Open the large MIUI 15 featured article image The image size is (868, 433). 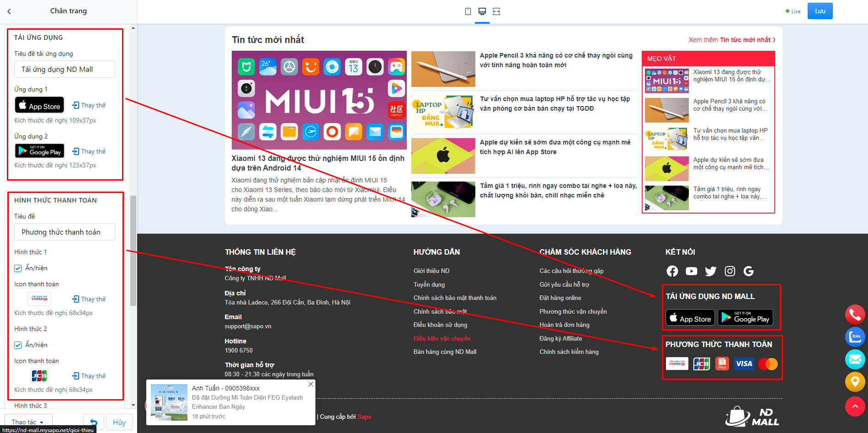tap(319, 100)
